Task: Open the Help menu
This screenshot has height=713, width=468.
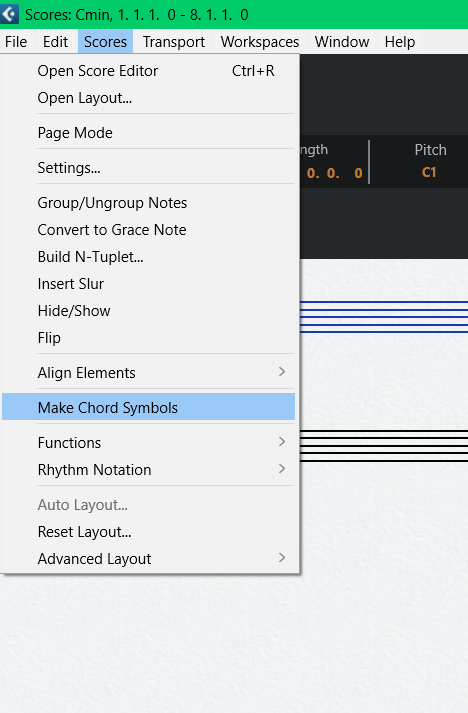Action: tap(400, 42)
